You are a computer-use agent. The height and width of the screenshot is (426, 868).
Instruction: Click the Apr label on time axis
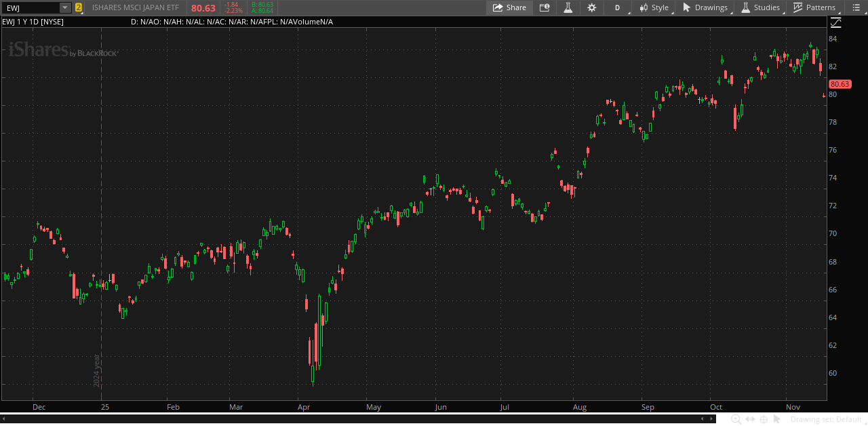pyautogui.click(x=304, y=407)
